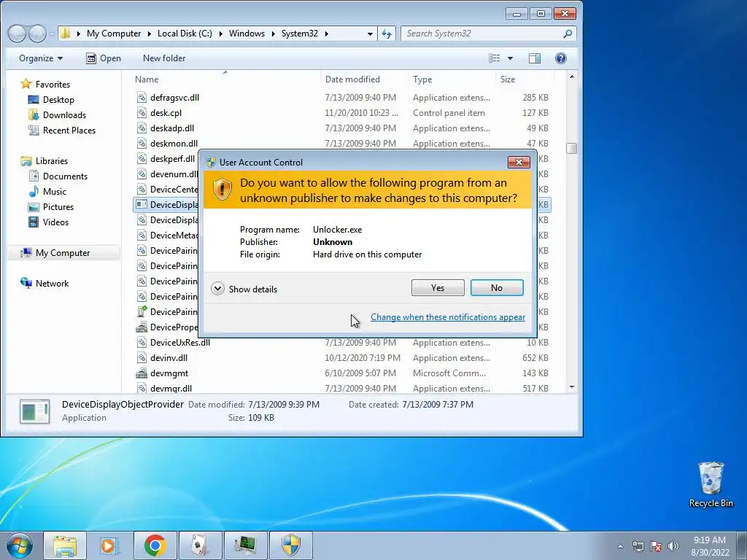Select Network in navigation pane
Viewport: 747px width, 560px height.
pyautogui.click(x=44, y=284)
